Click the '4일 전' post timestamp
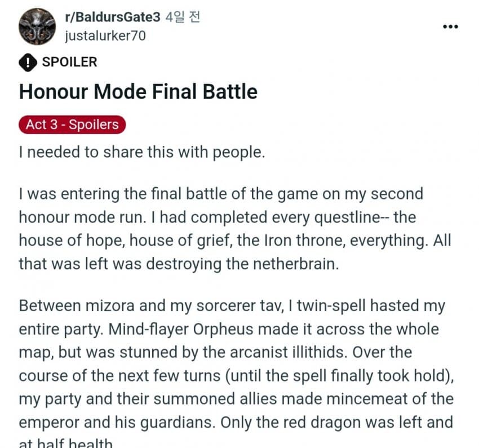This screenshot has width=479, height=448. pyautogui.click(x=183, y=17)
